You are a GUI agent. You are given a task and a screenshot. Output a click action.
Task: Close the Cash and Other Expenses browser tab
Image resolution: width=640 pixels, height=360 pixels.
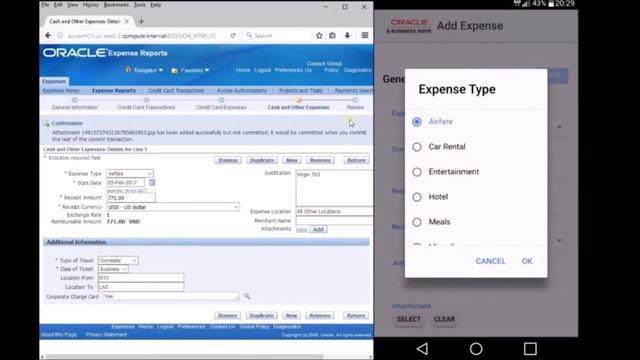pyautogui.click(x=127, y=21)
